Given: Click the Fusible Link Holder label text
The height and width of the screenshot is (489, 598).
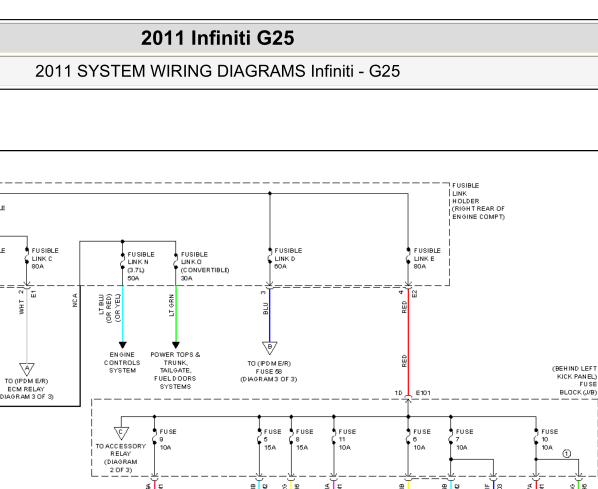Looking at the screenshot, I should pos(478,201).
